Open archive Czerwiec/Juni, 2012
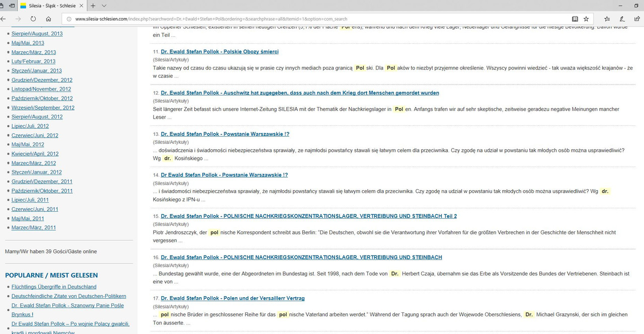The width and height of the screenshot is (644, 334). (35, 135)
